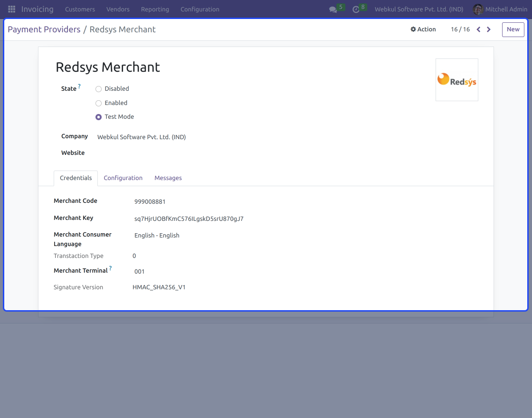The image size is (532, 418).
Task: Open the apps grid menu icon
Action: pyautogui.click(x=11, y=9)
